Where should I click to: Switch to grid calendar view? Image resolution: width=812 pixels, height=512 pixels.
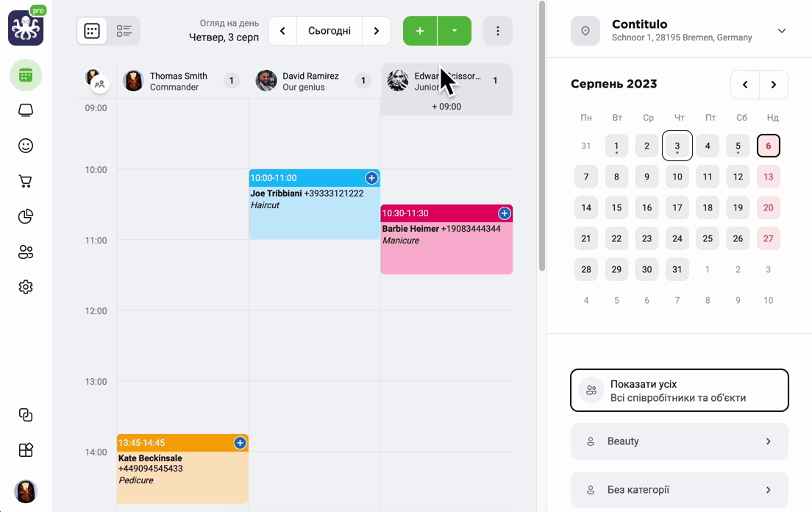tap(92, 31)
